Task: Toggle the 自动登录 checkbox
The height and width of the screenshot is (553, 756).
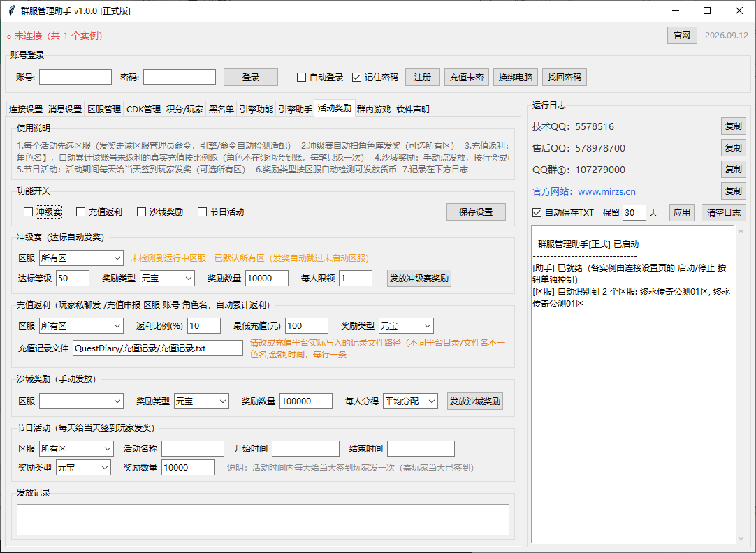Action: (x=301, y=77)
